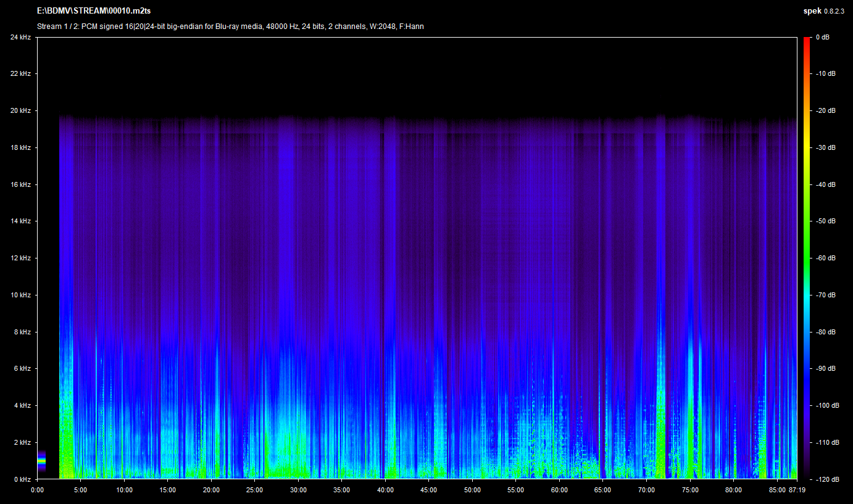
Task: Click the 0 dB label on color scale
Action: (x=822, y=38)
